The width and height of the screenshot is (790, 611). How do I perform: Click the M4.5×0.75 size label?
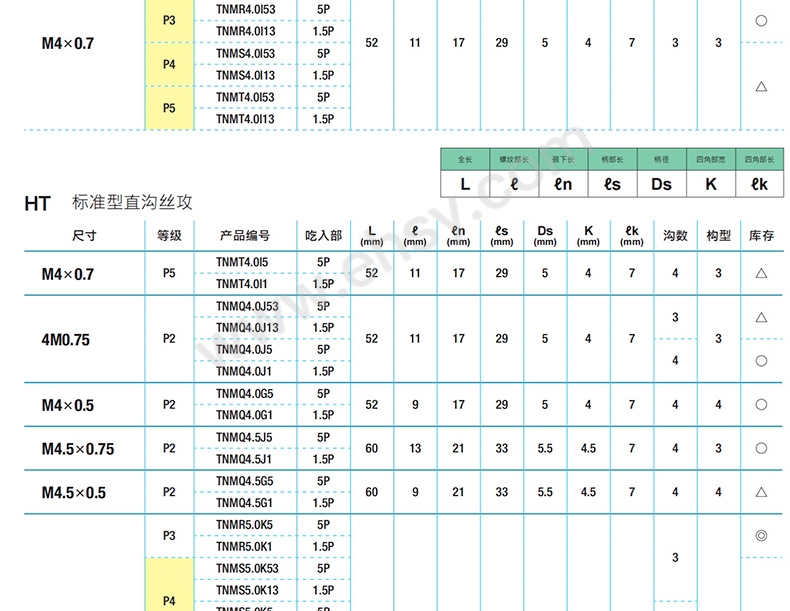point(78,449)
